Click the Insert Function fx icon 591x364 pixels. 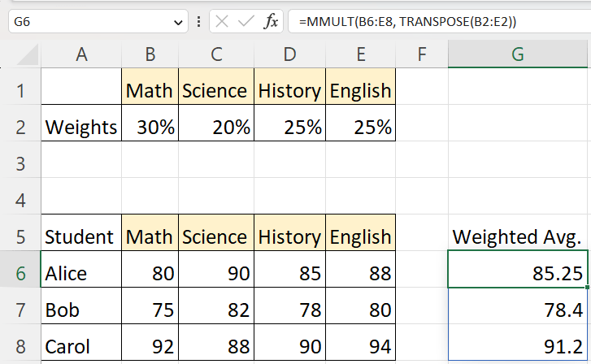pos(272,22)
